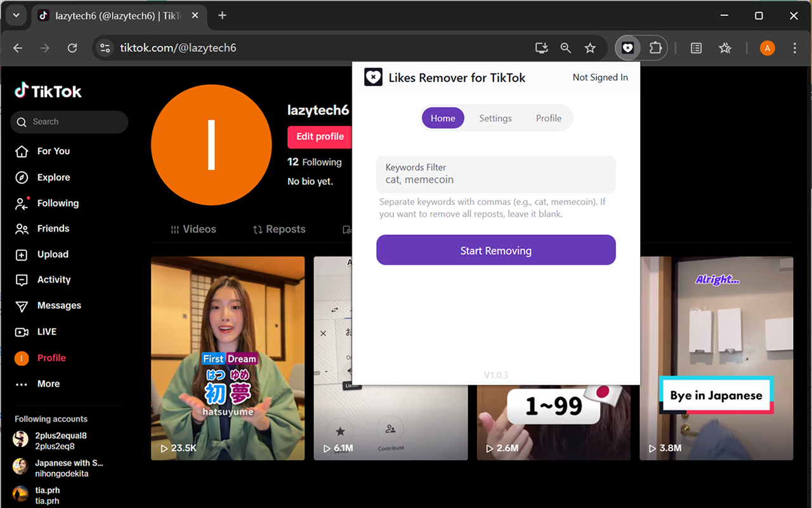Image resolution: width=812 pixels, height=508 pixels.
Task: Click the TikTok logo in sidebar
Action: [x=48, y=91]
